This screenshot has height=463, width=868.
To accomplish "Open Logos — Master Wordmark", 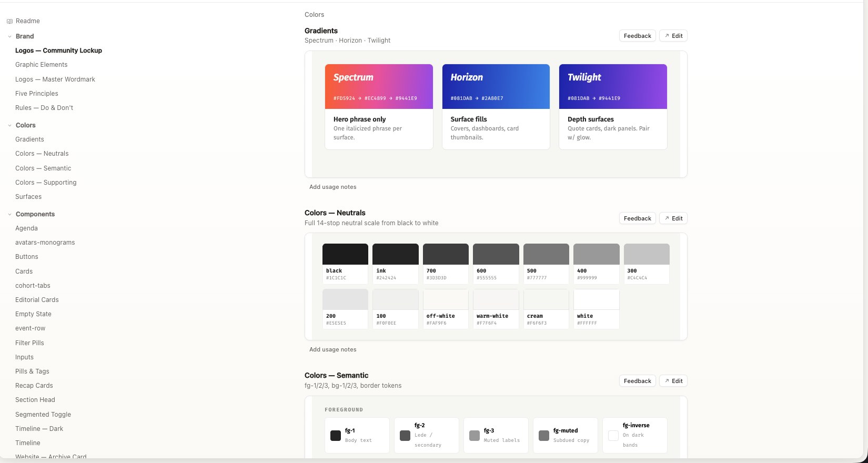I will 55,79.
